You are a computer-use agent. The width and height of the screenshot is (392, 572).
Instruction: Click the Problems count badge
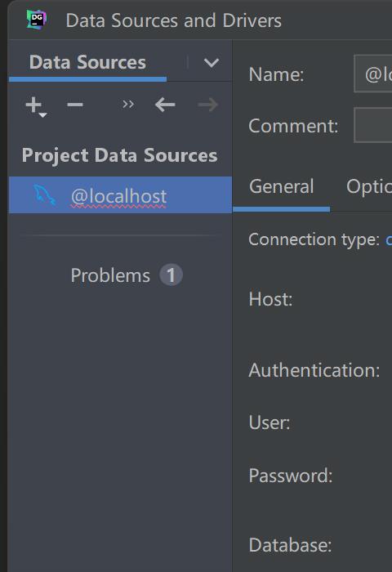pos(171,275)
